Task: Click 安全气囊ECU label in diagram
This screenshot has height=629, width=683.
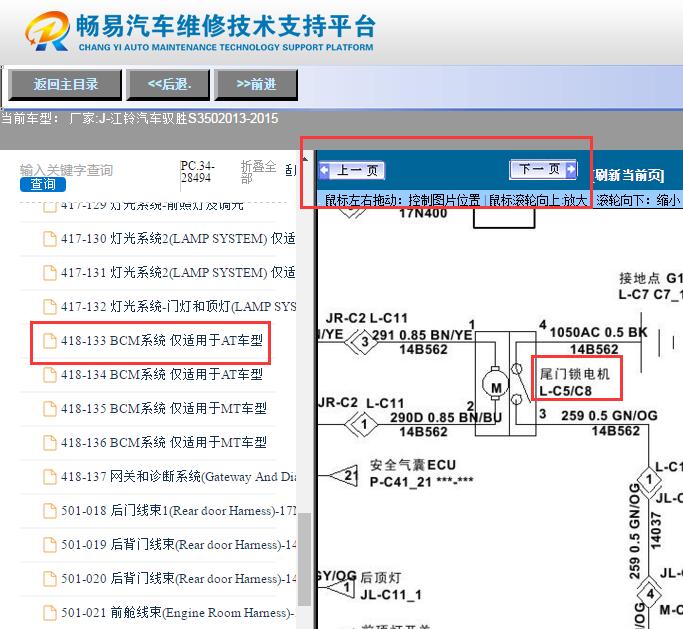Action: pyautogui.click(x=413, y=465)
